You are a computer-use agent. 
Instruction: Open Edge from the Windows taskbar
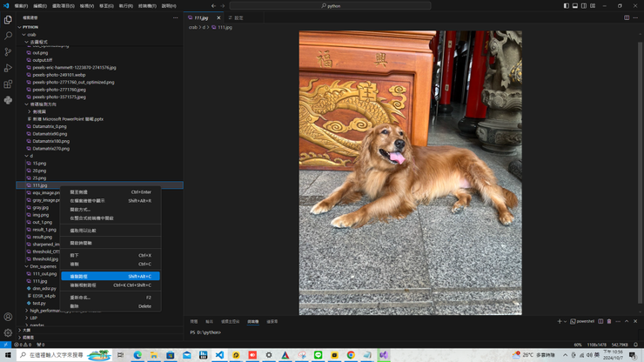[138, 355]
